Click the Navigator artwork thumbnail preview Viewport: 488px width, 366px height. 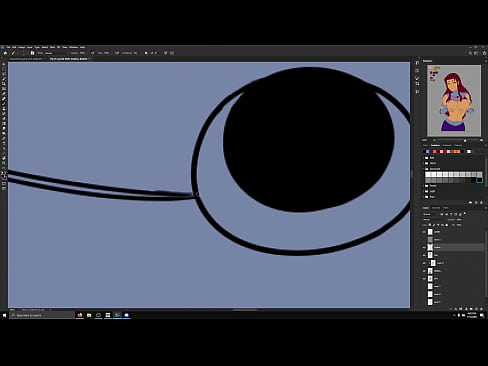[454, 100]
